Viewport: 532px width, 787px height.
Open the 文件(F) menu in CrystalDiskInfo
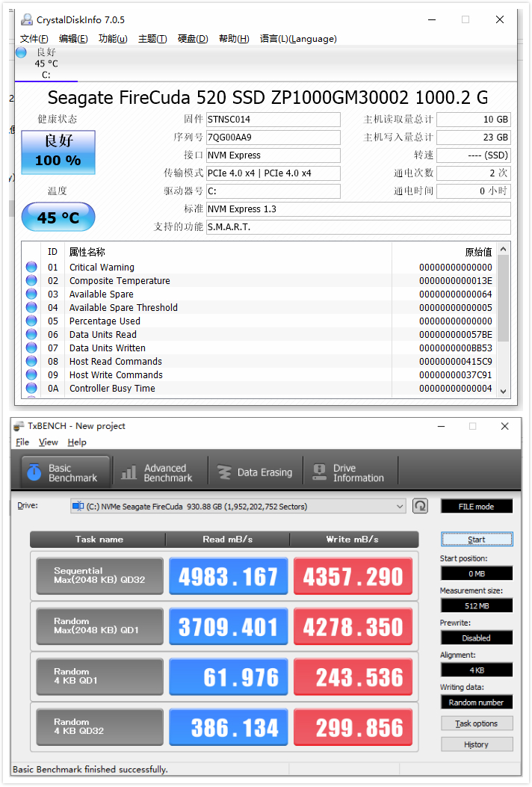[34, 39]
